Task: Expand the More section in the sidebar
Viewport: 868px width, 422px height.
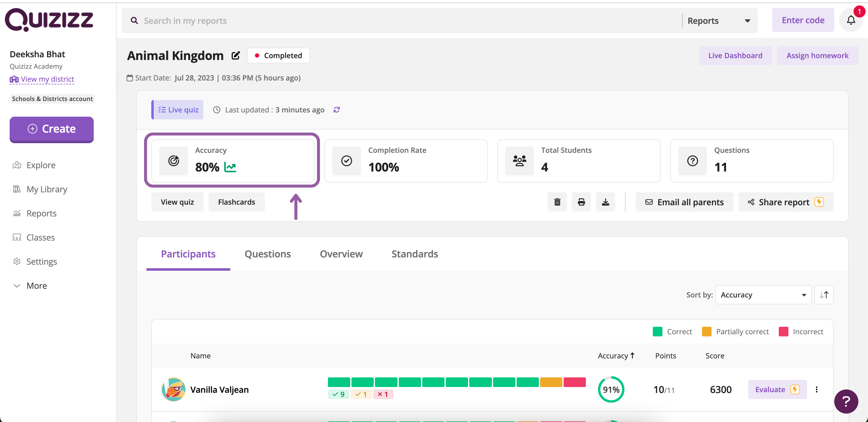Action: click(x=31, y=286)
